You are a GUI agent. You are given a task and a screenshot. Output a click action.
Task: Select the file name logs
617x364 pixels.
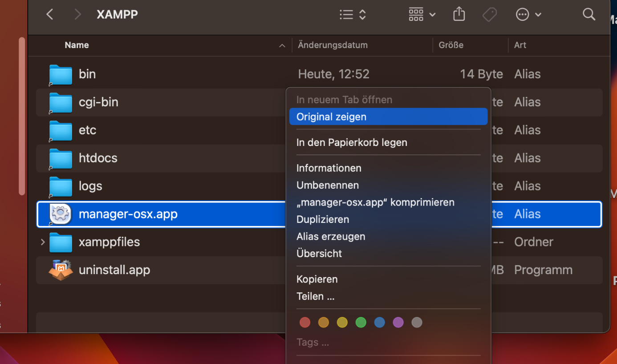(90, 186)
